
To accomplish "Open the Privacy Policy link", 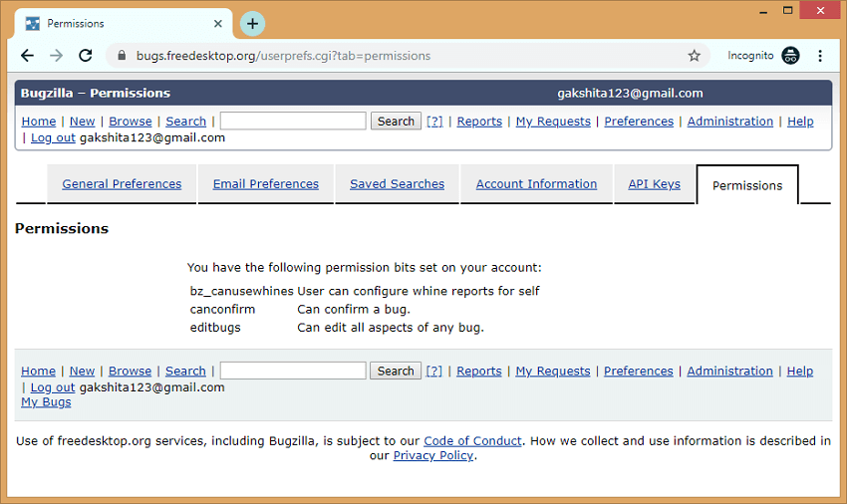I will pyautogui.click(x=433, y=456).
